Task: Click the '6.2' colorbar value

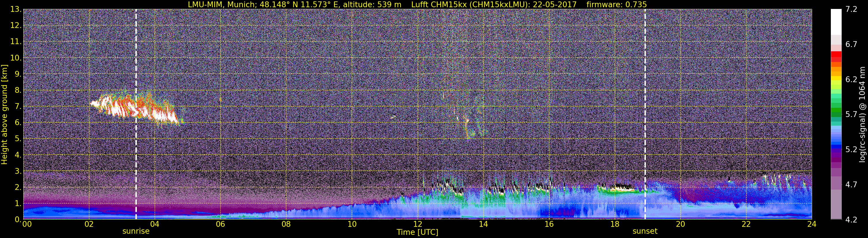Action: (851, 79)
